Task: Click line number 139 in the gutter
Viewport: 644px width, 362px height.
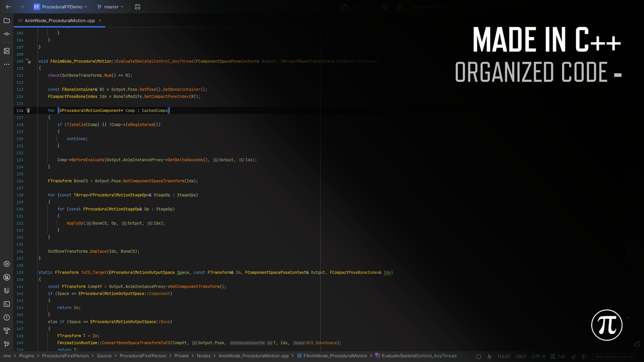Action: (20, 273)
